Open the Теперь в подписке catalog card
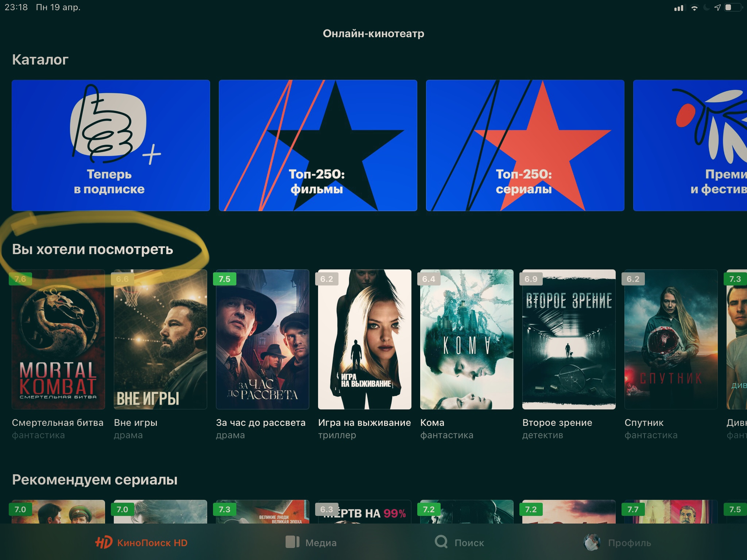 click(111, 145)
